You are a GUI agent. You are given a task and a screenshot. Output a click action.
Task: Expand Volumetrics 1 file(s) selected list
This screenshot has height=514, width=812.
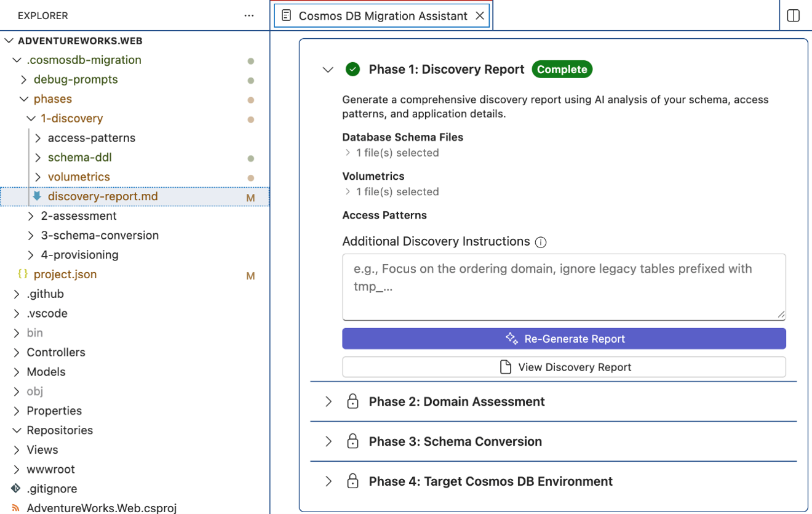click(x=348, y=191)
